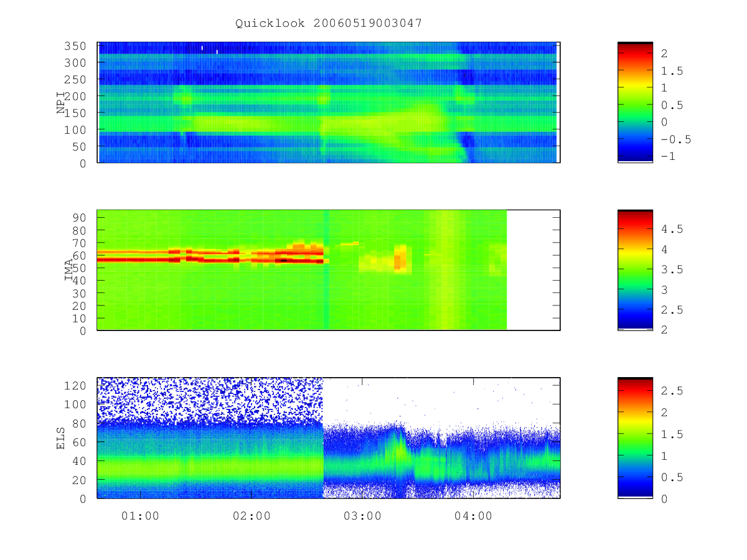Click the 0.5 label on ELS colorbar
Screen dimensions: 747x560
point(672,477)
